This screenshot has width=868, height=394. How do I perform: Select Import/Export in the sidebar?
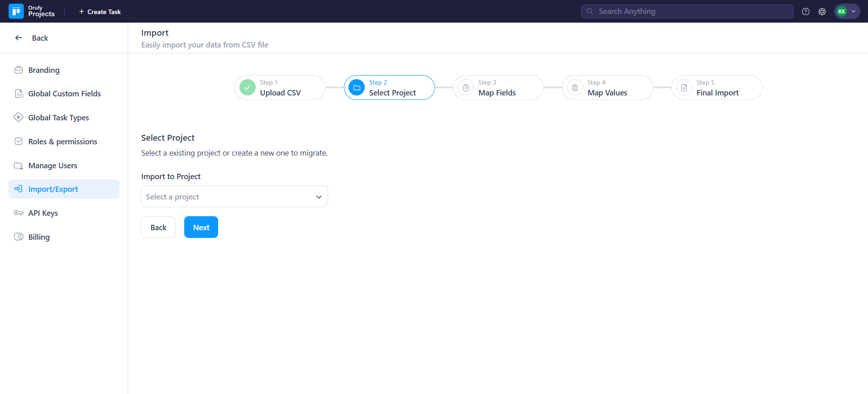pos(53,189)
